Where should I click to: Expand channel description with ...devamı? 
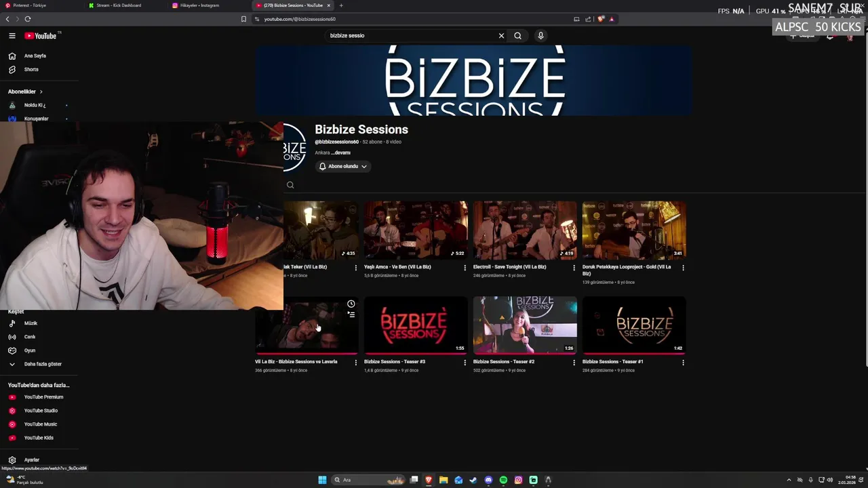pos(342,153)
